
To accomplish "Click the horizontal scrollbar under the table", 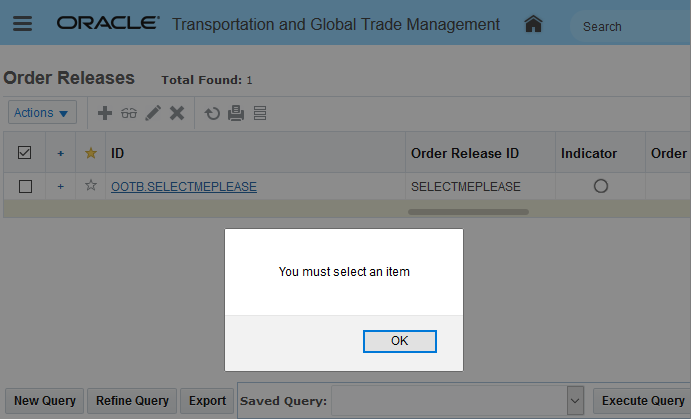I will click(469, 212).
